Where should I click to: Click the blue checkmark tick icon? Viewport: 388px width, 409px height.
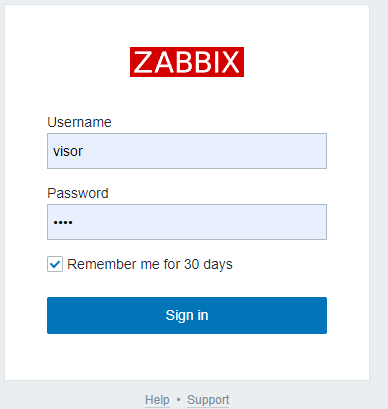pyautogui.click(x=55, y=265)
